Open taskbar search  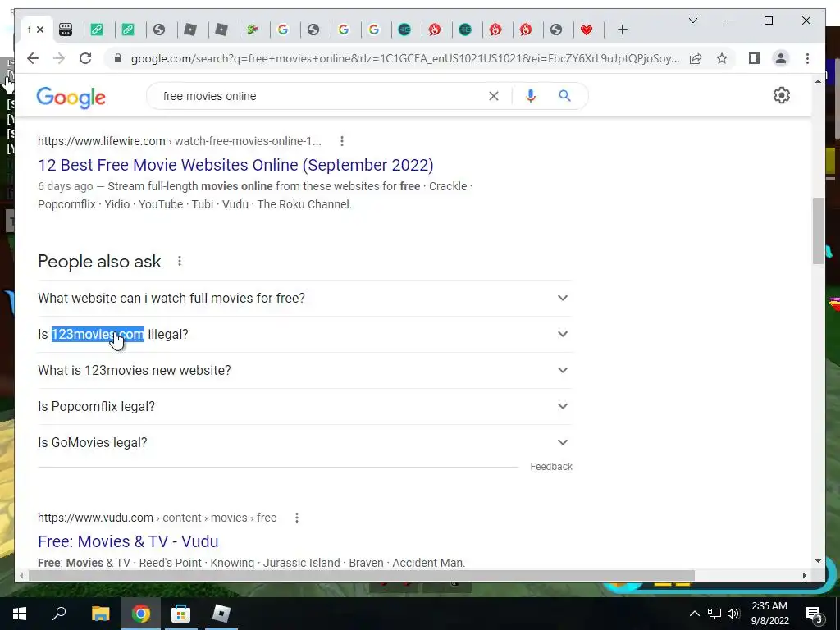(x=59, y=614)
